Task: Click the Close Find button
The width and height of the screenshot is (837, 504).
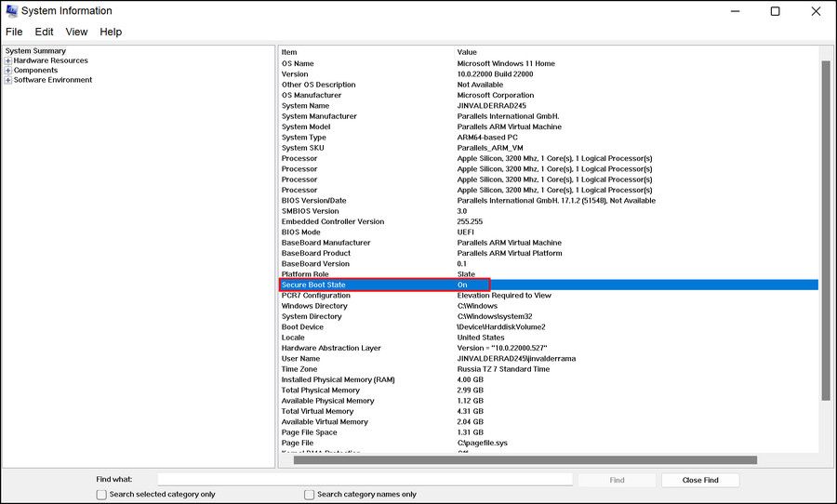Action: tap(700, 480)
